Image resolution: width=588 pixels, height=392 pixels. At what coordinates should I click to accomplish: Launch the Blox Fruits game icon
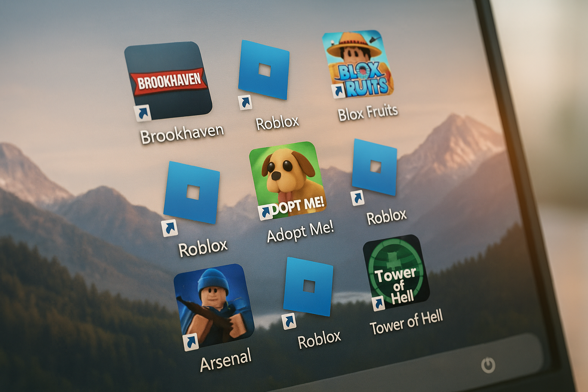click(358, 63)
